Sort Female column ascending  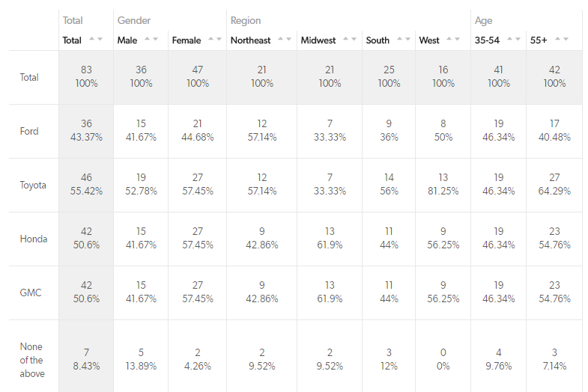tap(211, 39)
